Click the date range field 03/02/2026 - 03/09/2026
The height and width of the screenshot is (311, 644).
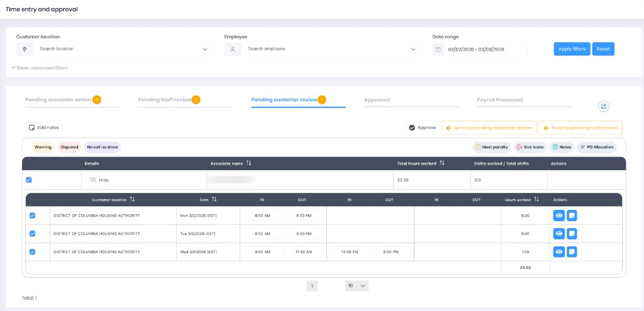[x=480, y=49]
